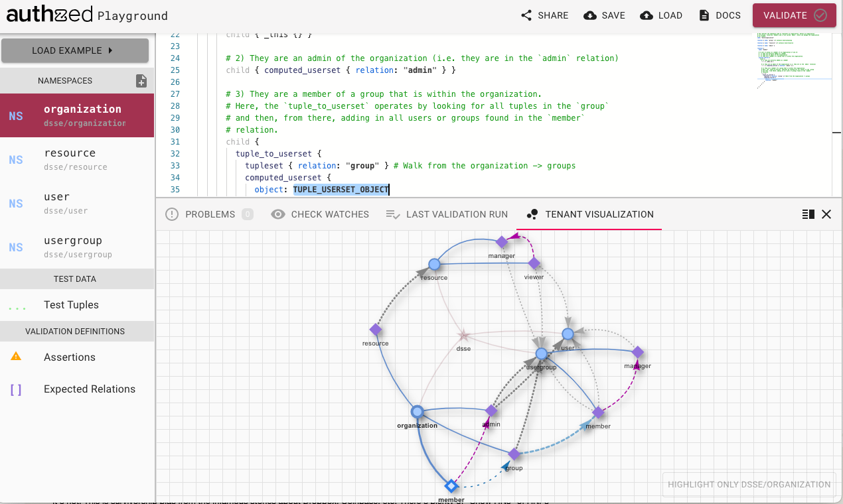The image size is (843, 504).
Task: Click the Authzed logo
Action: click(49, 14)
